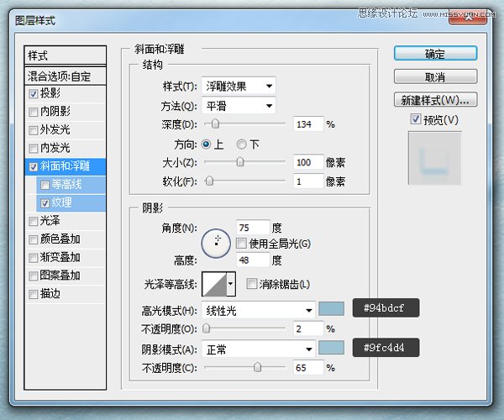Check 使用全局光 global light option

click(x=241, y=244)
